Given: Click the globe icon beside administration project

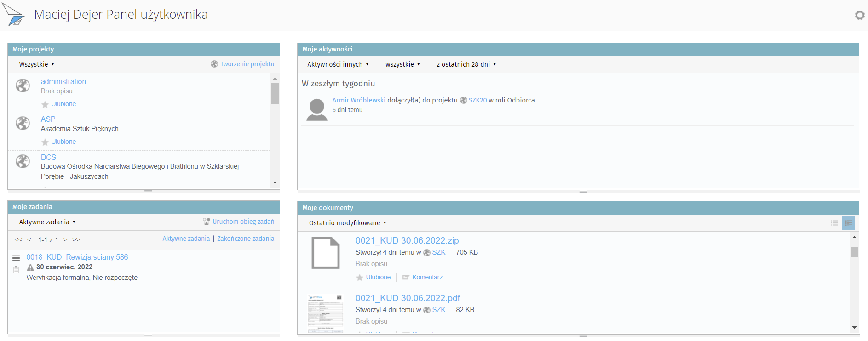Looking at the screenshot, I should 23,85.
